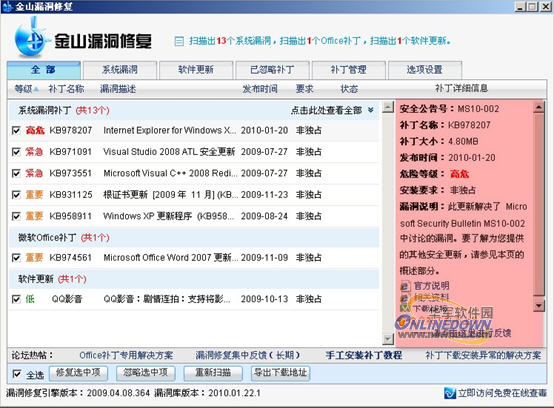Image resolution: width=554 pixels, height=408 pixels.
Task: Click the 重新扫描 button
Action: pyautogui.click(x=213, y=373)
